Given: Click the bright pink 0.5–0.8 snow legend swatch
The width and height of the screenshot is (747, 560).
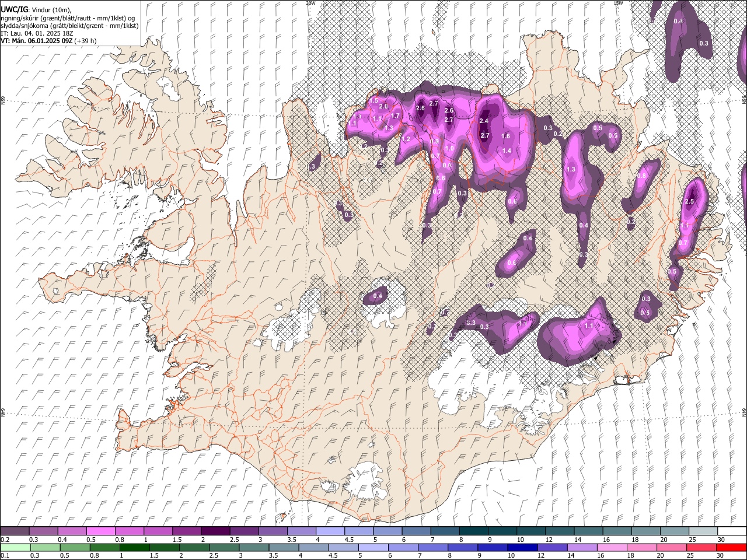Looking at the screenshot, I should [100, 531].
